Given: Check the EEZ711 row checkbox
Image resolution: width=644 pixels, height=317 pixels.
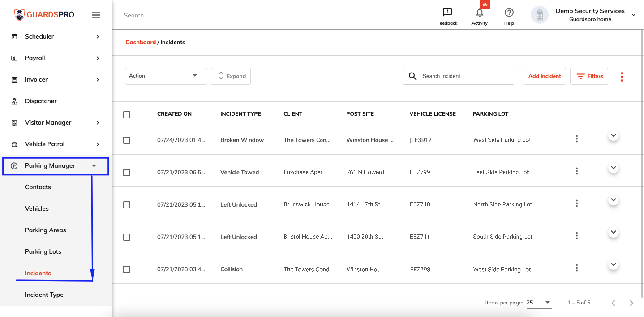Looking at the screenshot, I should (x=127, y=237).
